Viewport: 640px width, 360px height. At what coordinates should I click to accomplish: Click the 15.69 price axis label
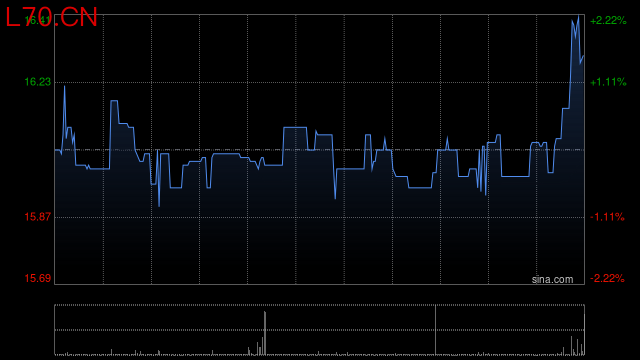(38, 278)
